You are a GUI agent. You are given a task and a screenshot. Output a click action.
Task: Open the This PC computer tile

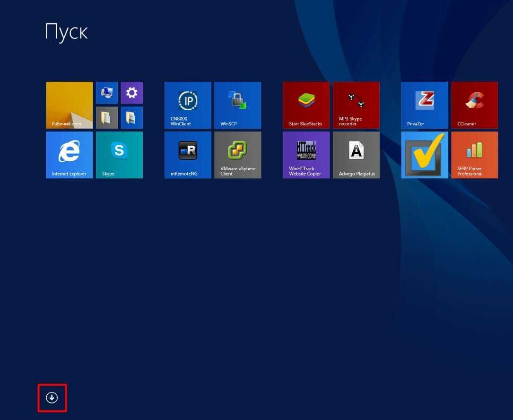107,93
